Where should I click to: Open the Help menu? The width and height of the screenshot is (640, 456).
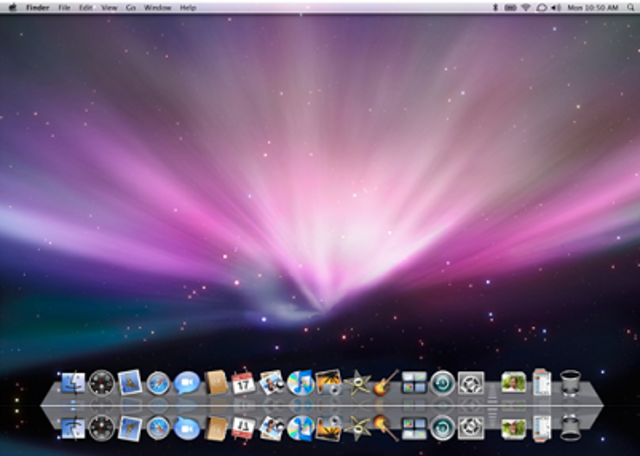188,7
